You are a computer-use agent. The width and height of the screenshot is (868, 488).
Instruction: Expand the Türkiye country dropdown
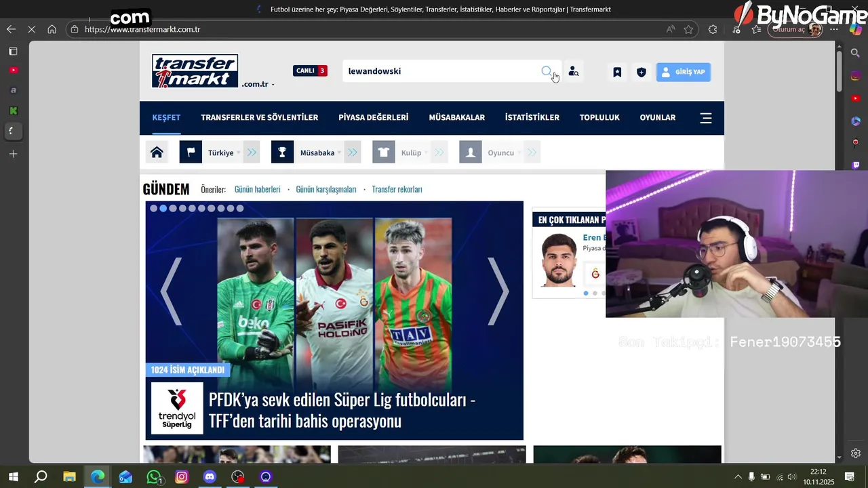(221, 152)
